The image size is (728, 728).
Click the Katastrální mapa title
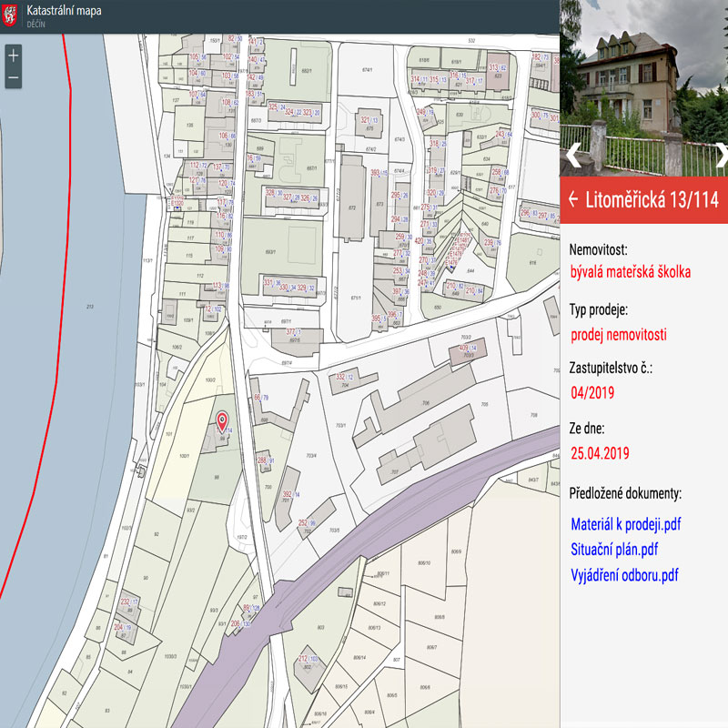pyautogui.click(x=64, y=11)
